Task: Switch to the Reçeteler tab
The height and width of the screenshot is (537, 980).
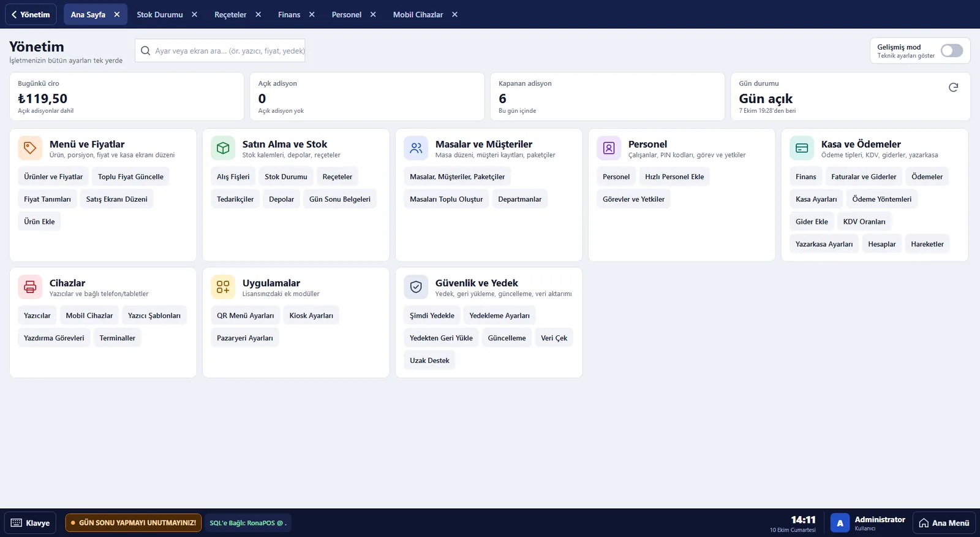Action: tap(230, 15)
